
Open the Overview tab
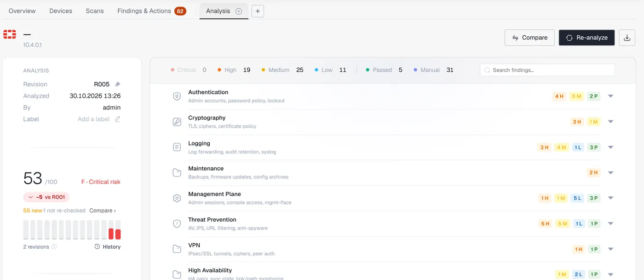pos(22,11)
